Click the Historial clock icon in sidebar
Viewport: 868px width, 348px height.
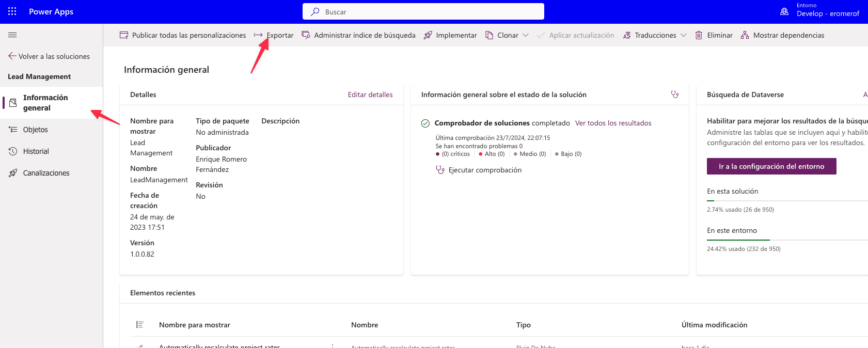[13, 151]
